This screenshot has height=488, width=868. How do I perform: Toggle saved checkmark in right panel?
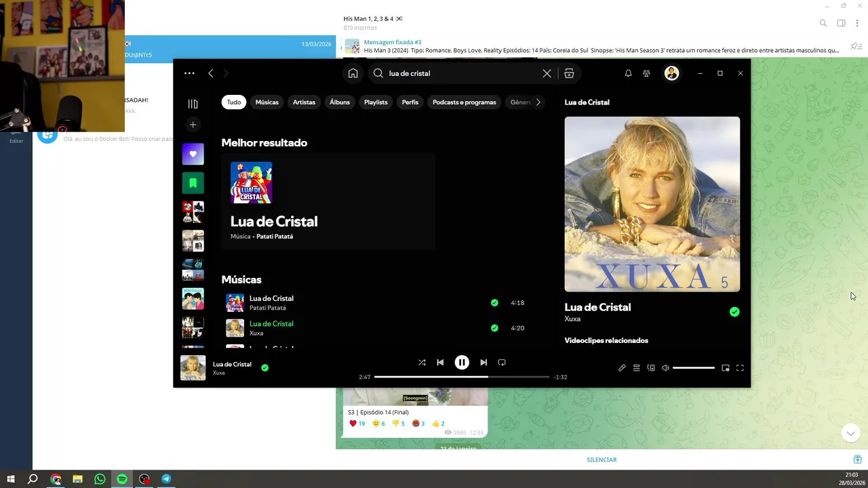click(734, 312)
